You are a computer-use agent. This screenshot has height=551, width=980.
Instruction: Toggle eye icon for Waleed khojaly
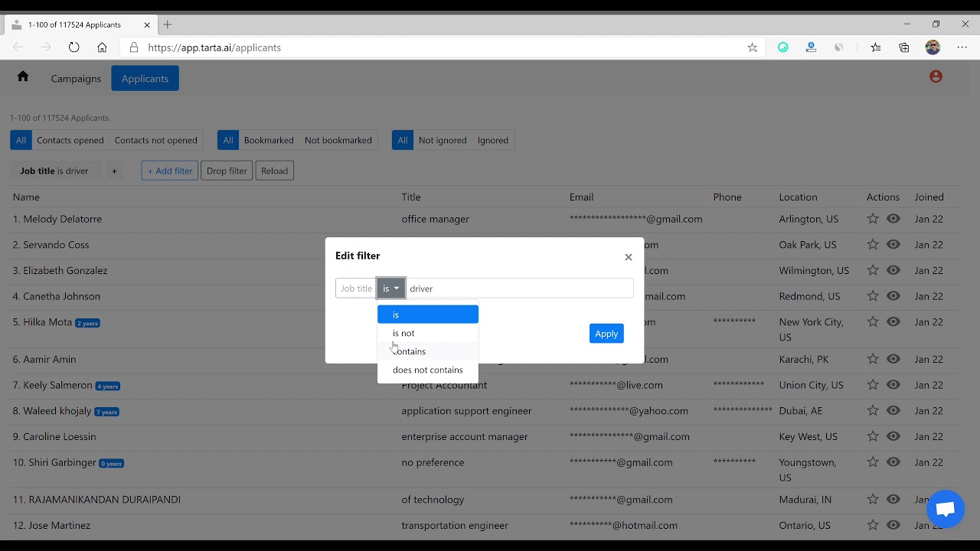point(893,411)
